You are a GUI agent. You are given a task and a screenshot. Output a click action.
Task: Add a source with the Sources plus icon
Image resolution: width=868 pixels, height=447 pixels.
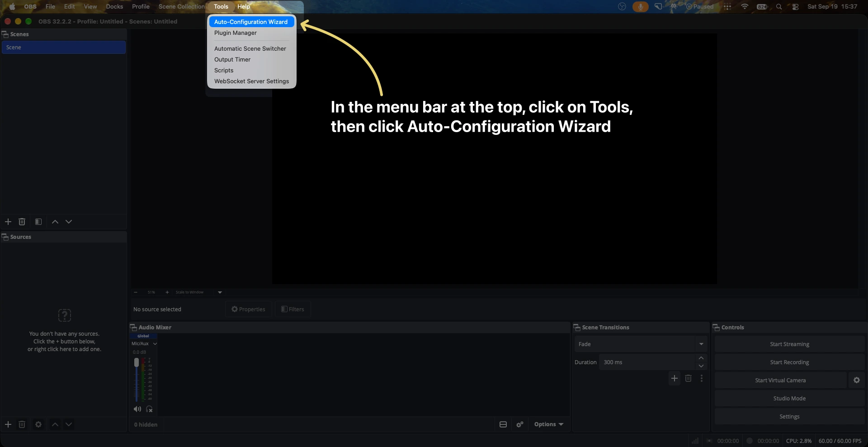click(8, 424)
